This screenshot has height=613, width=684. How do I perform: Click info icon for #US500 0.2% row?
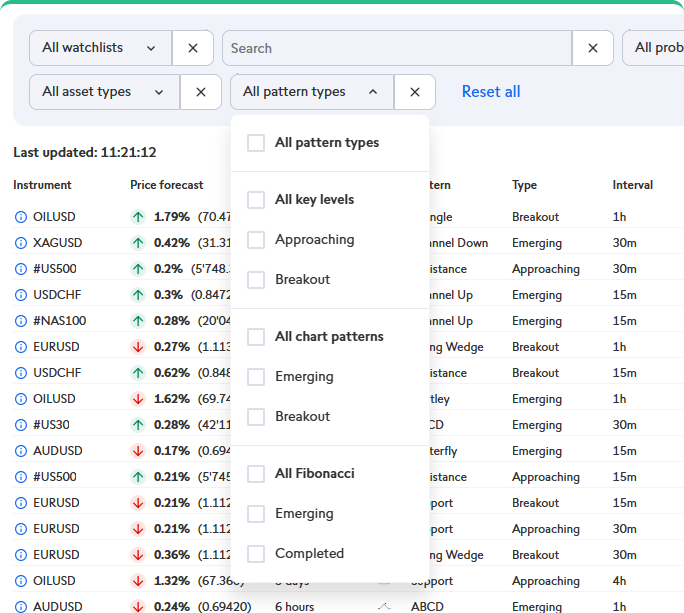21,269
